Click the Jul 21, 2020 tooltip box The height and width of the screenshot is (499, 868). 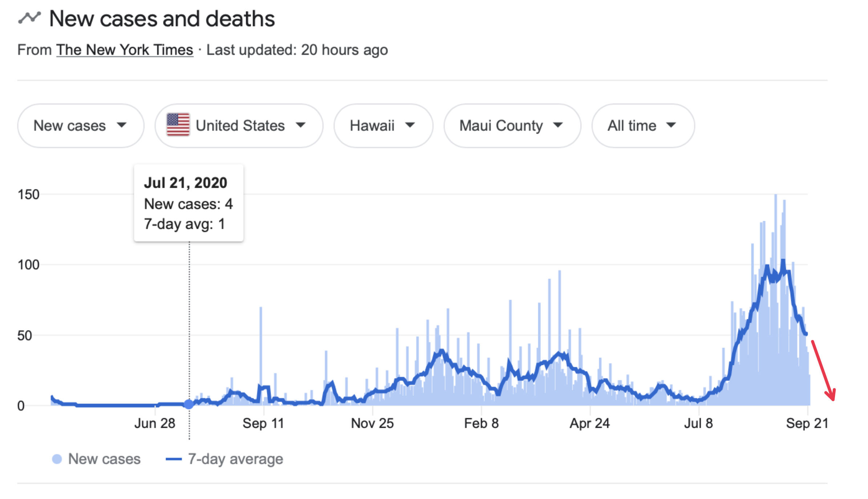pos(188,203)
